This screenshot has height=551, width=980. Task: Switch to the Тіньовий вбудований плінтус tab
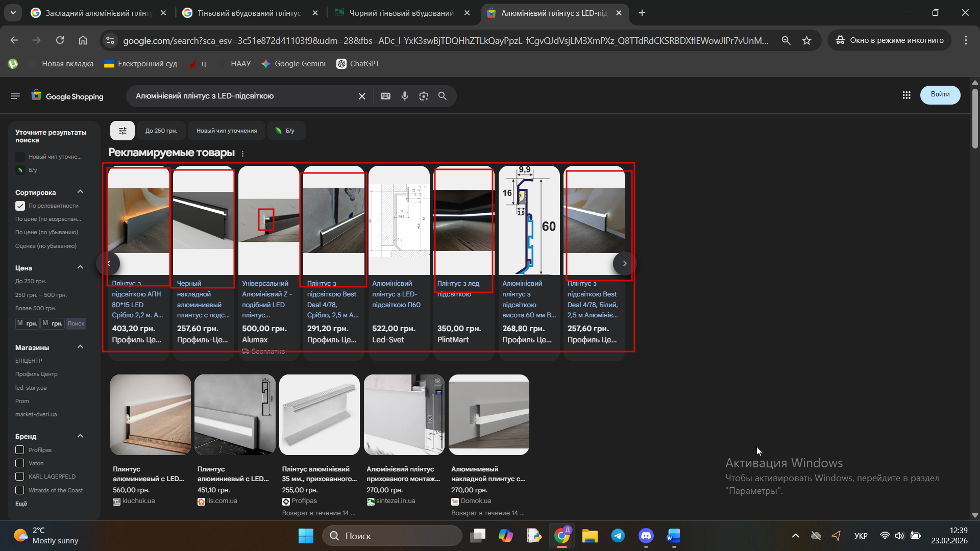249,13
